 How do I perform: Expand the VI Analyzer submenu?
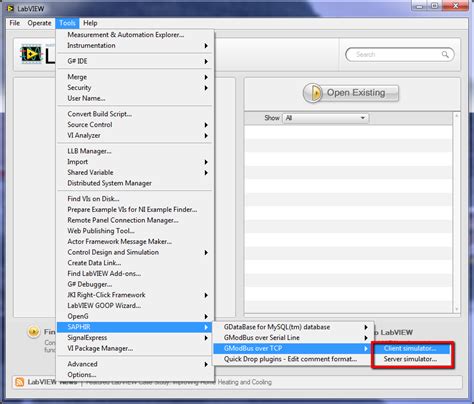[x=135, y=135]
